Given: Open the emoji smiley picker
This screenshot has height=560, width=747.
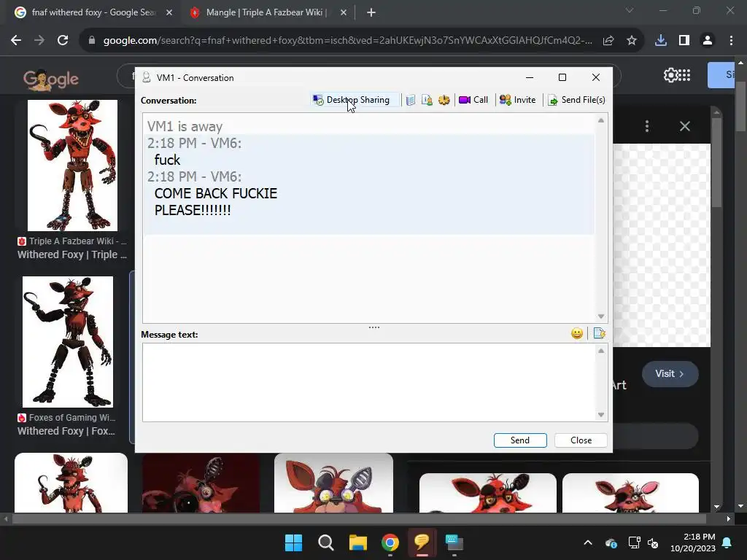Looking at the screenshot, I should click(x=577, y=333).
